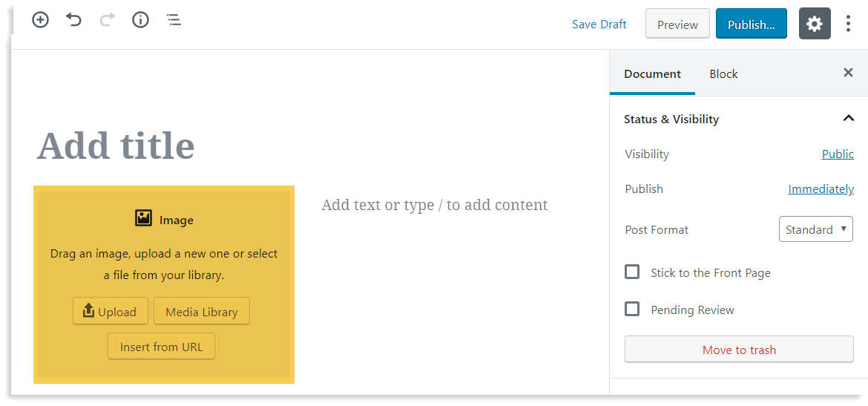Viewport: 868px width, 406px height.
Task: Open the block navigation list icon
Action: [x=174, y=20]
